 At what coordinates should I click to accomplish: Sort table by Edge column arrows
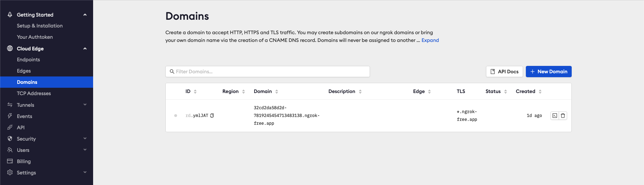tap(429, 92)
